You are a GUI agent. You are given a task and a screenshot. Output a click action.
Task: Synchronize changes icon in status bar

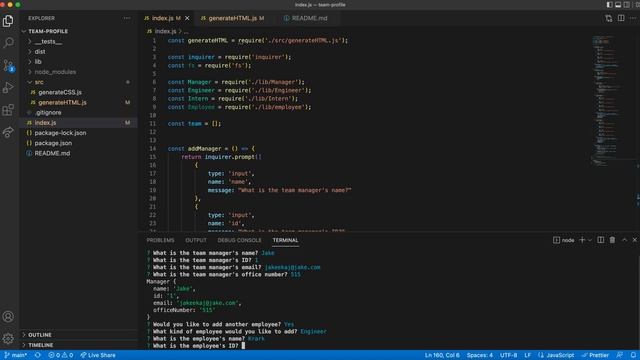pos(38,355)
